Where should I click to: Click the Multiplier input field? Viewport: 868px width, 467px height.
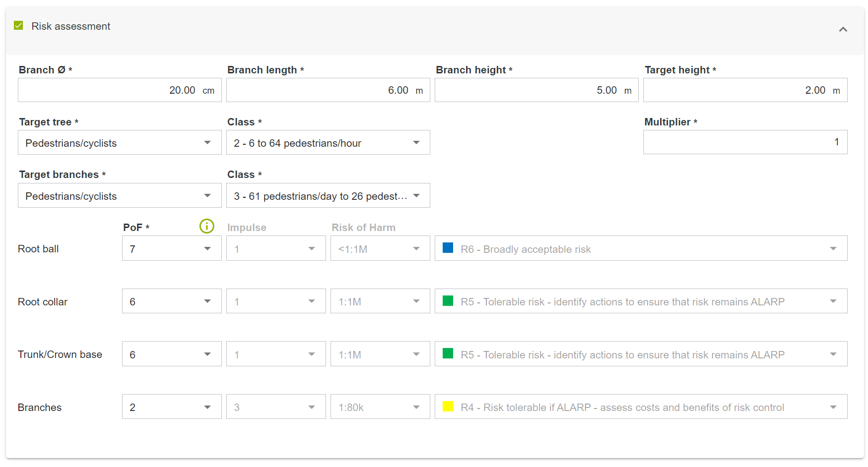pos(744,142)
